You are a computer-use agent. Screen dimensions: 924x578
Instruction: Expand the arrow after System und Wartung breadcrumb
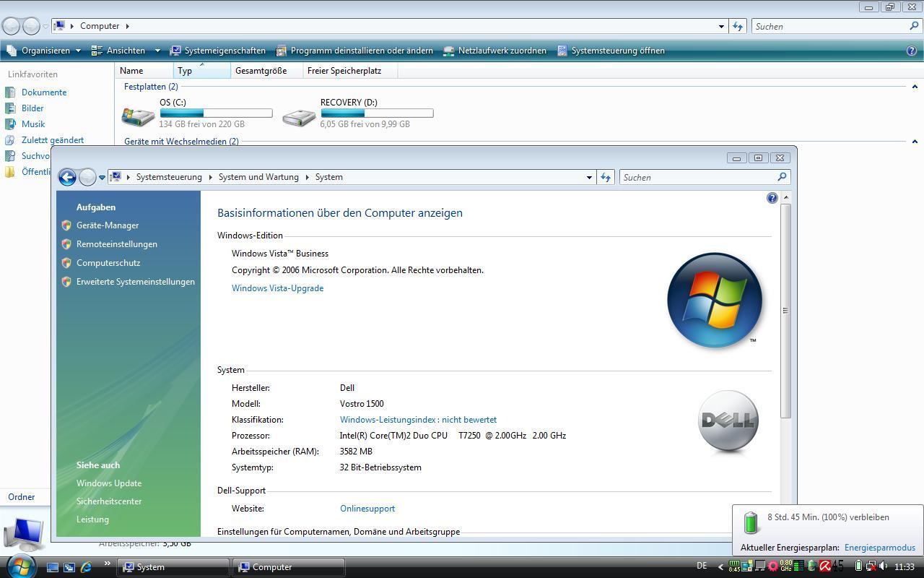click(307, 177)
